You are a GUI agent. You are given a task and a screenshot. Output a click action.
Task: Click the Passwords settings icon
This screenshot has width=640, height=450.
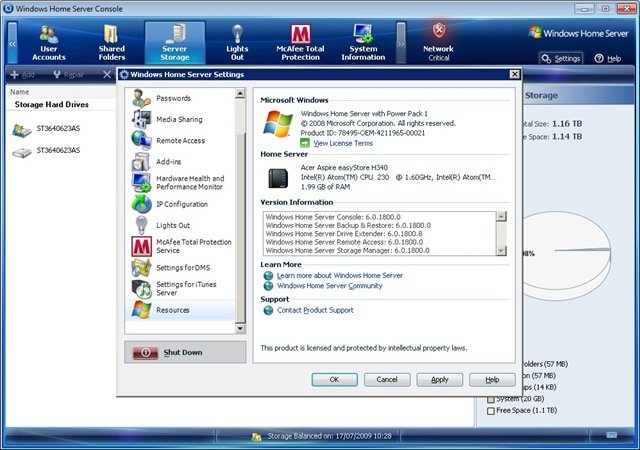point(141,98)
